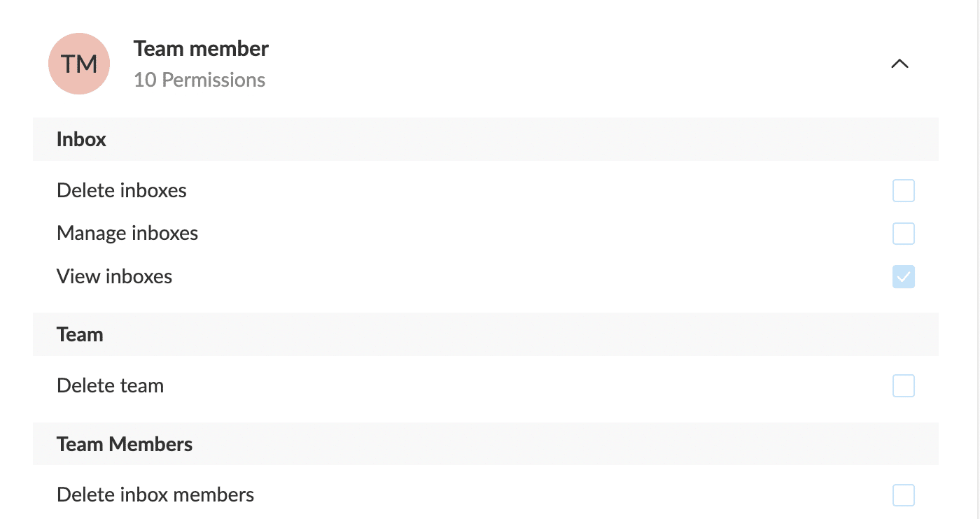Enable the Delete inbox members permission
980x519 pixels.
click(903, 495)
